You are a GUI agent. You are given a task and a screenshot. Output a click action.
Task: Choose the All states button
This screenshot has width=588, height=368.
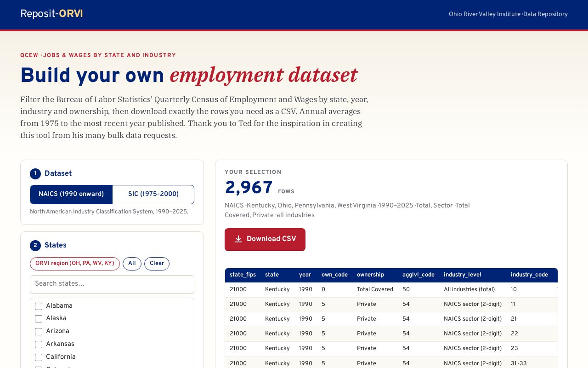[x=132, y=264]
